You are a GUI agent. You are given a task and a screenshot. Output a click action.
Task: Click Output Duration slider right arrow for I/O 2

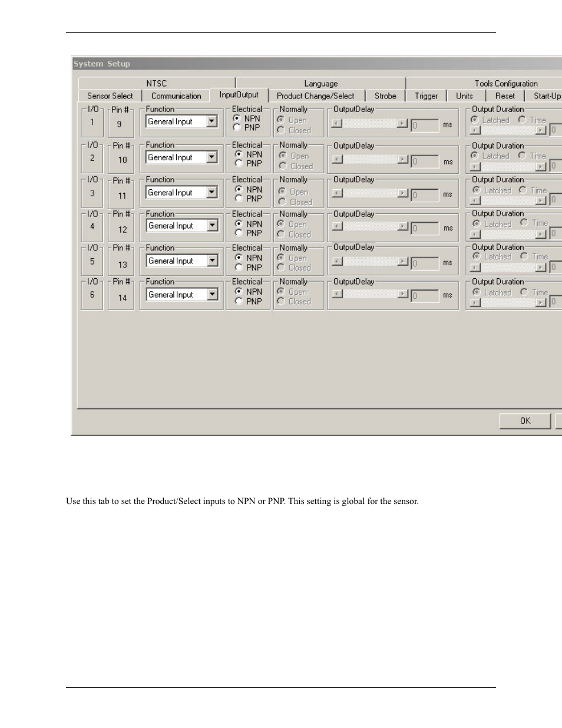point(541,166)
